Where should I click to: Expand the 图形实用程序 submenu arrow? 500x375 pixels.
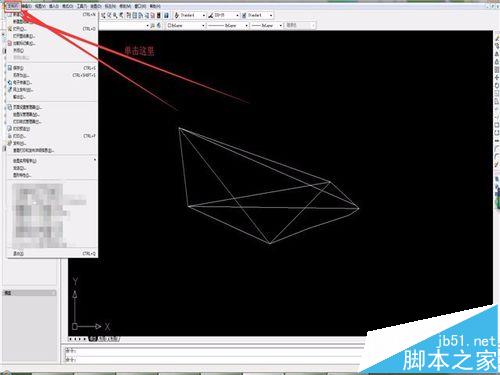coord(95,160)
